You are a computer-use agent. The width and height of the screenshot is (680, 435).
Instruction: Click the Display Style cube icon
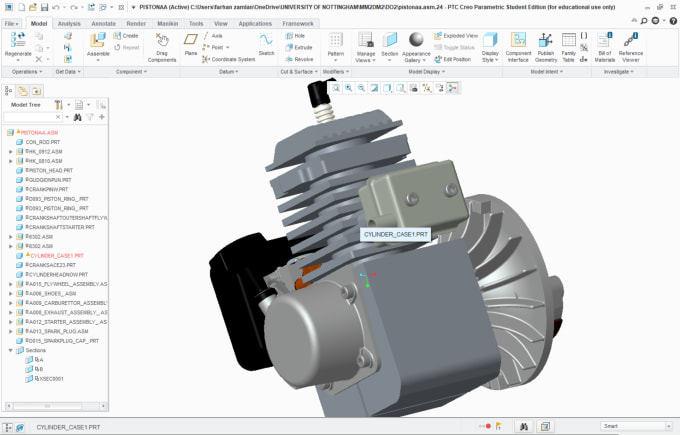(x=490, y=40)
